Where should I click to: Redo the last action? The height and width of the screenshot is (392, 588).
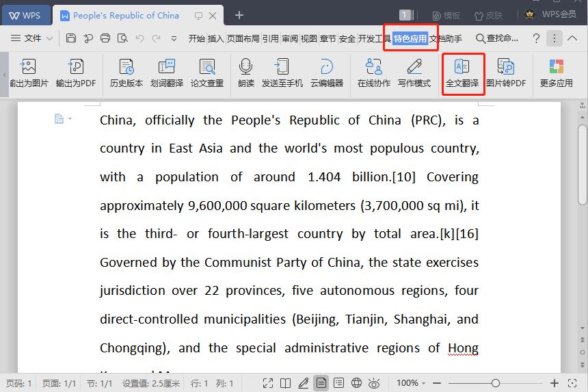[x=157, y=38]
